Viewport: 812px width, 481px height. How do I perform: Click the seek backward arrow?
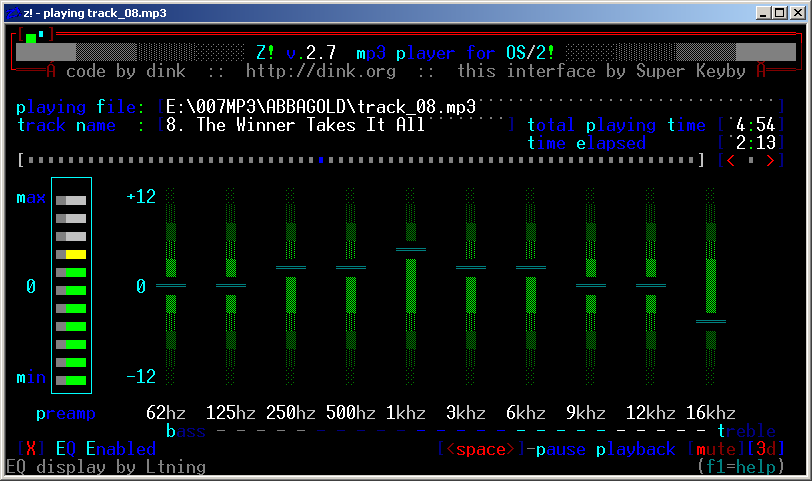tap(732, 161)
